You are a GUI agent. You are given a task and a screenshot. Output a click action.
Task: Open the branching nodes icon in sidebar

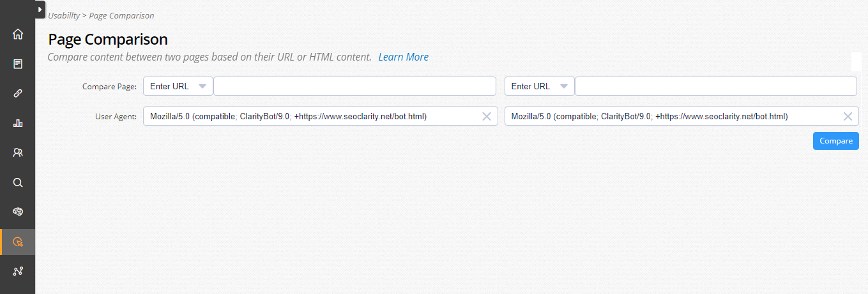click(18, 271)
